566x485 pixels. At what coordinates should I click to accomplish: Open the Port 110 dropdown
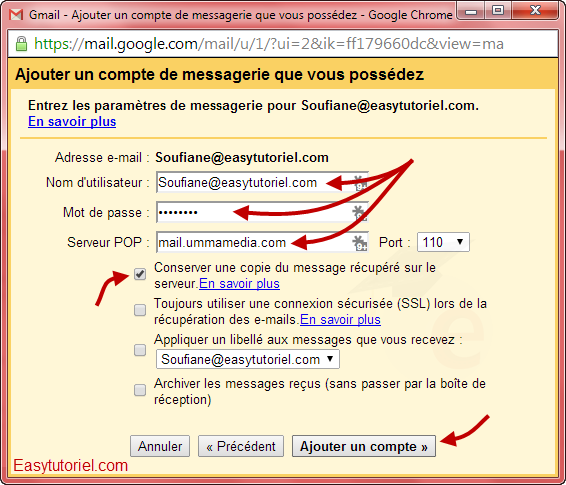coord(443,242)
